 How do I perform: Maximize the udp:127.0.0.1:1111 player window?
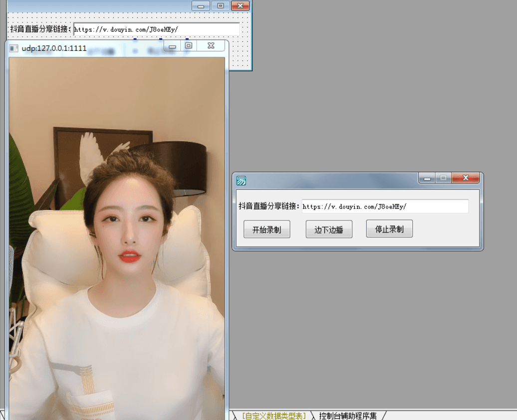pos(188,45)
